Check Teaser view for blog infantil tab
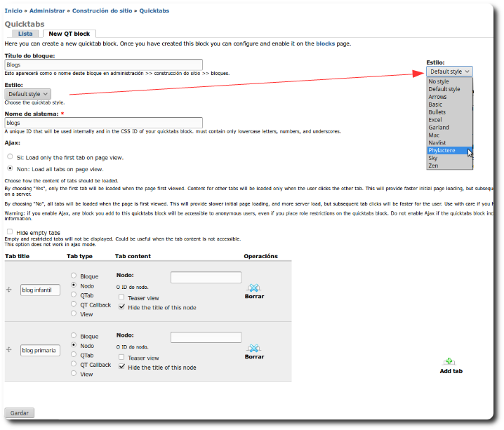Image resolution: width=504 pixels, height=430 pixels. 122,297
